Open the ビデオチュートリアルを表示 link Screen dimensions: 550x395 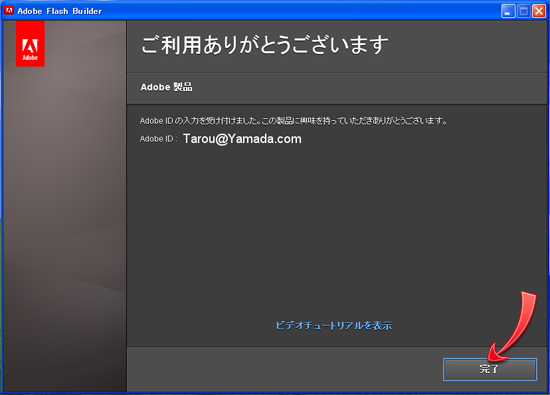pos(334,326)
